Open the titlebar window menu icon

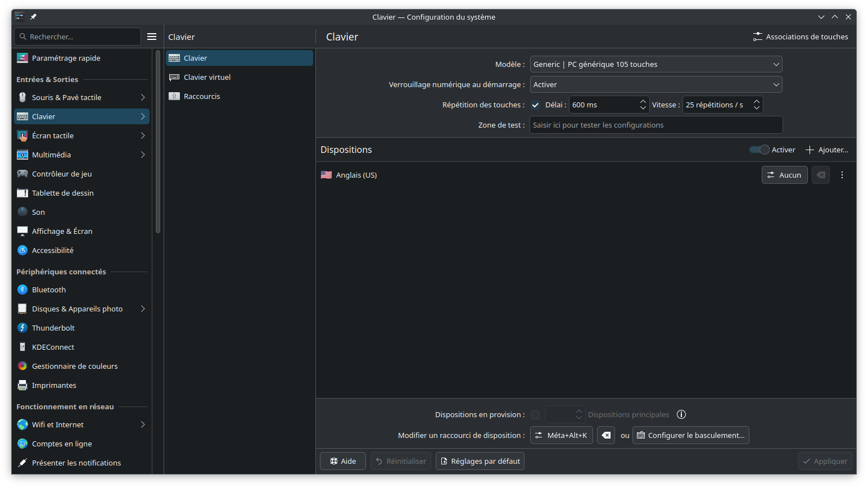(20, 17)
